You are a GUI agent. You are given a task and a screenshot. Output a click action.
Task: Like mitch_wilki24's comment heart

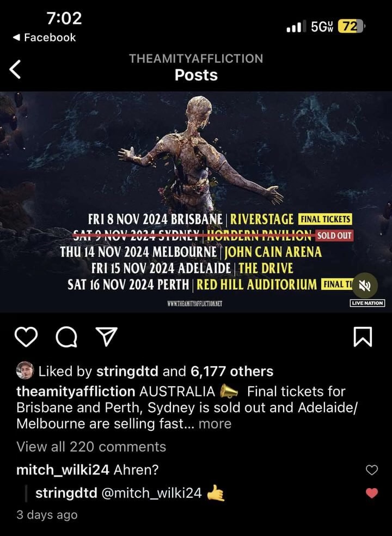[372, 470]
